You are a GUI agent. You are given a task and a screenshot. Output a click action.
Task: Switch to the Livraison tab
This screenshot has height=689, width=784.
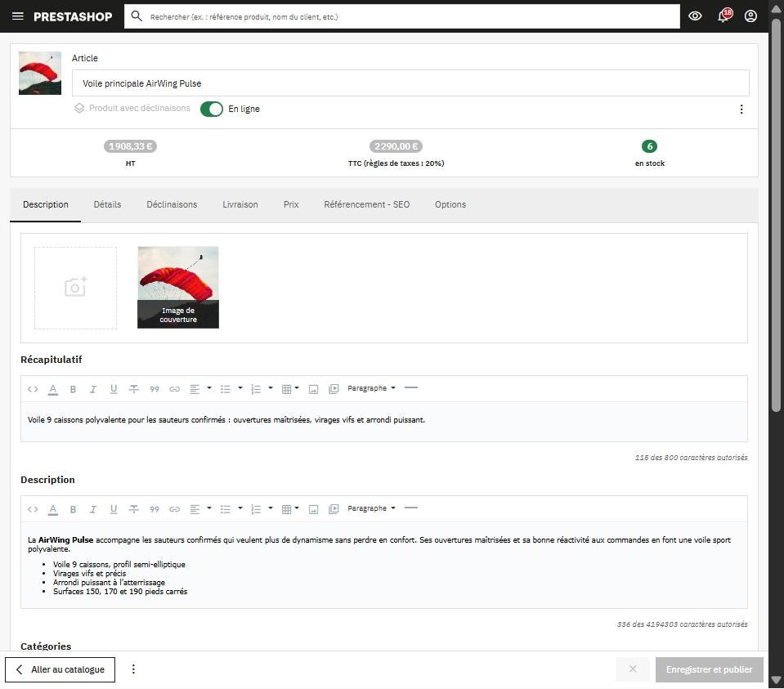240,204
